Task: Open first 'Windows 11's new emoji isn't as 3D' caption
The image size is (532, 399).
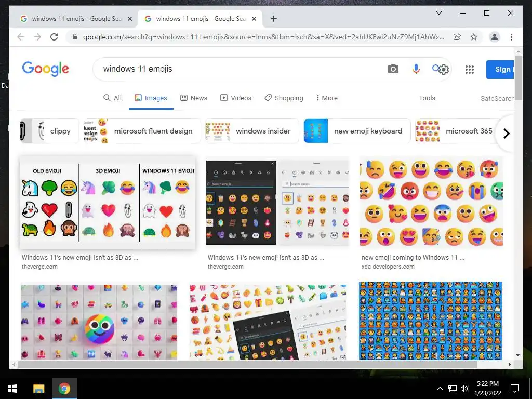Action: (80, 258)
